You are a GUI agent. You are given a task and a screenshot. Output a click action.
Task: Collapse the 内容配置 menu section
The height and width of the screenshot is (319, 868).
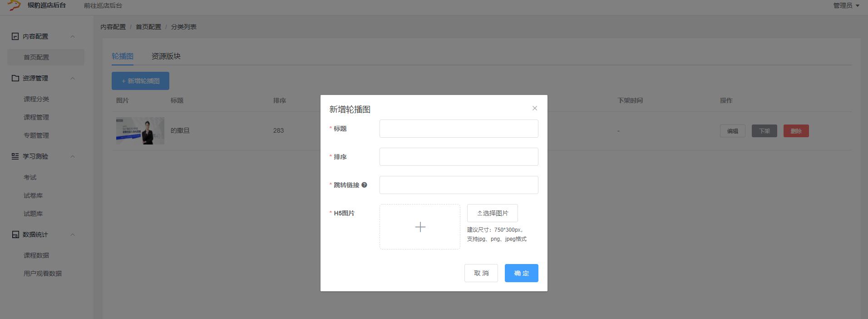point(73,36)
